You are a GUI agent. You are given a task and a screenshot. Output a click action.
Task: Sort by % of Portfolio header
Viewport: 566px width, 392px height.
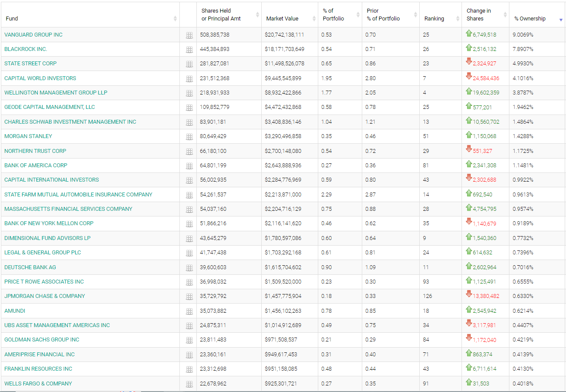340,15
